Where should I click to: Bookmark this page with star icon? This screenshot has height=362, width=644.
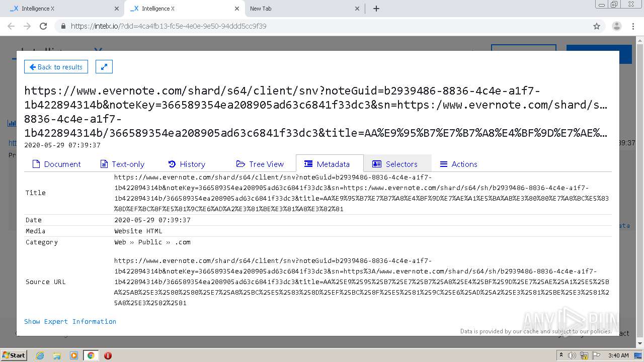pos(597,26)
